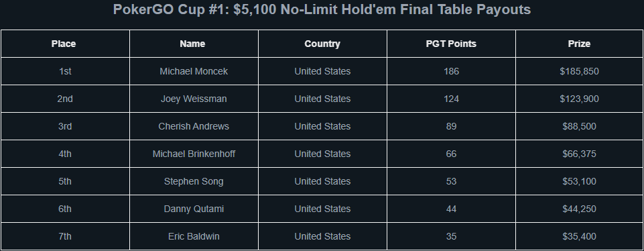Click the PokerGO Cup #1 title heading

click(322, 9)
